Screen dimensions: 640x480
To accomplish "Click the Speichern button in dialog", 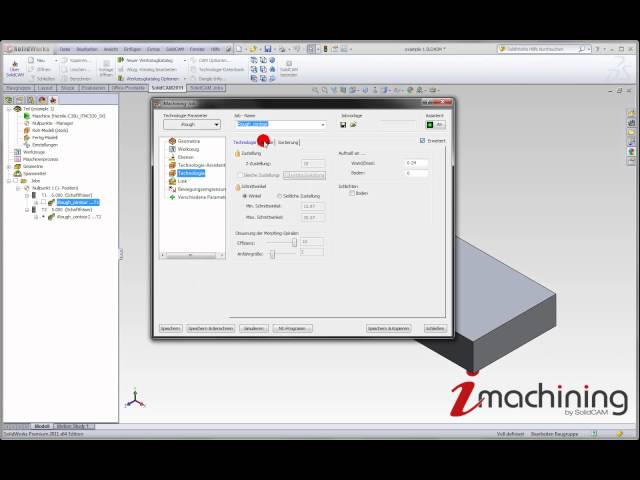I will click(x=171, y=329).
